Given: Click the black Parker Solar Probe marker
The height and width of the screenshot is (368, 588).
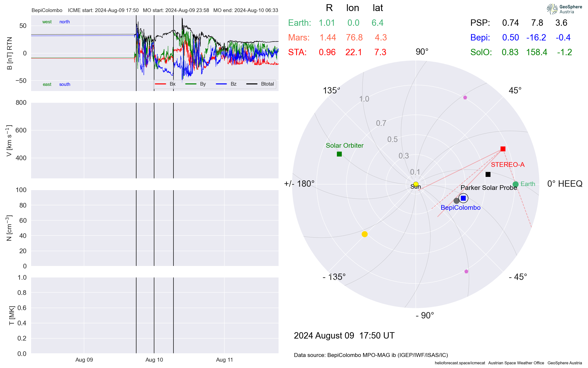Looking at the screenshot, I should pos(488,174).
